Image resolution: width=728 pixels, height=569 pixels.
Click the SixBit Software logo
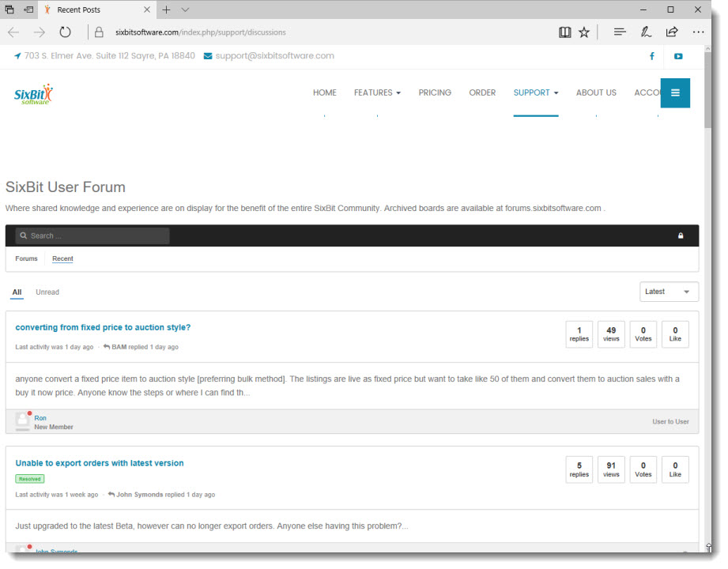point(33,94)
